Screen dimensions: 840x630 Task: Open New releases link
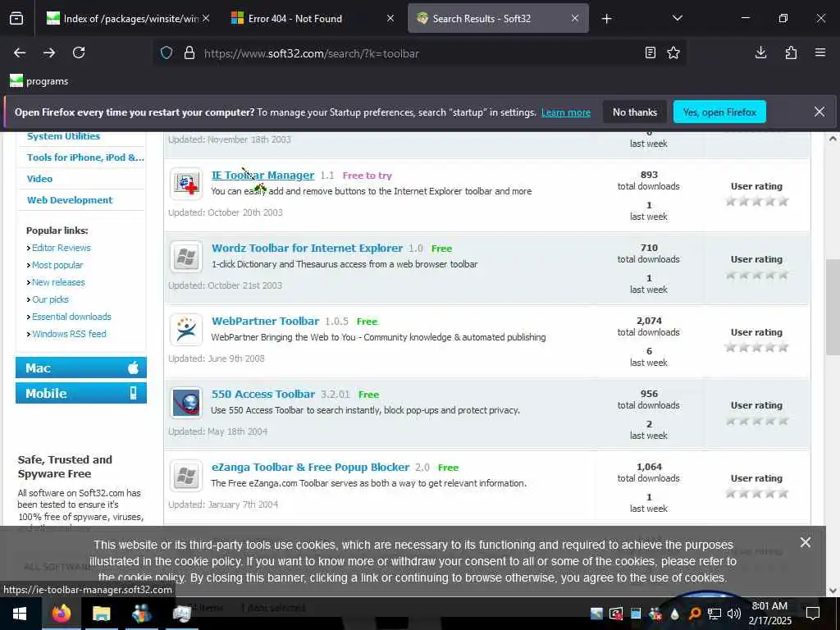click(x=58, y=282)
